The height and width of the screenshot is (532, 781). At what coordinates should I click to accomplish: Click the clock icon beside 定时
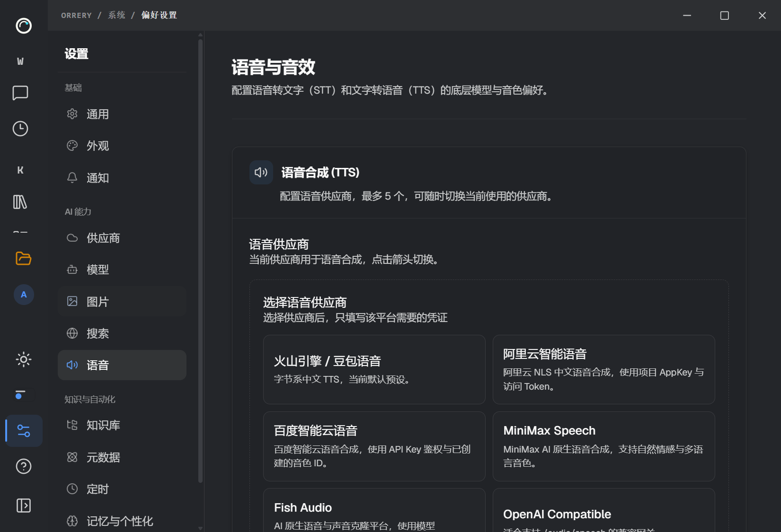point(72,489)
